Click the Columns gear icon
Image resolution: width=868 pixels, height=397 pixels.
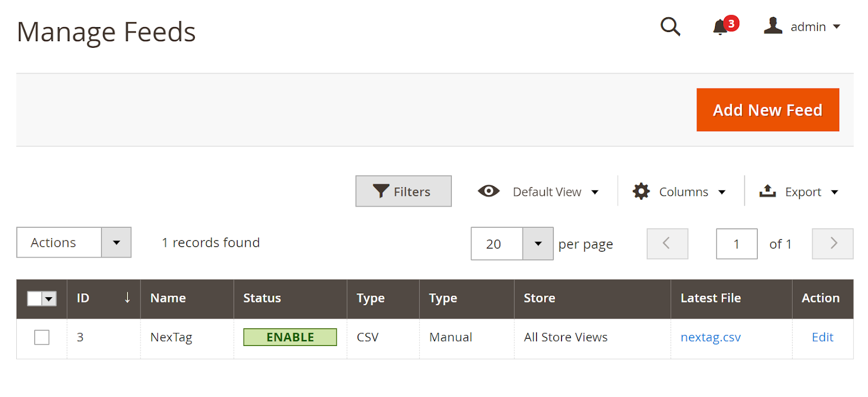[x=641, y=191]
